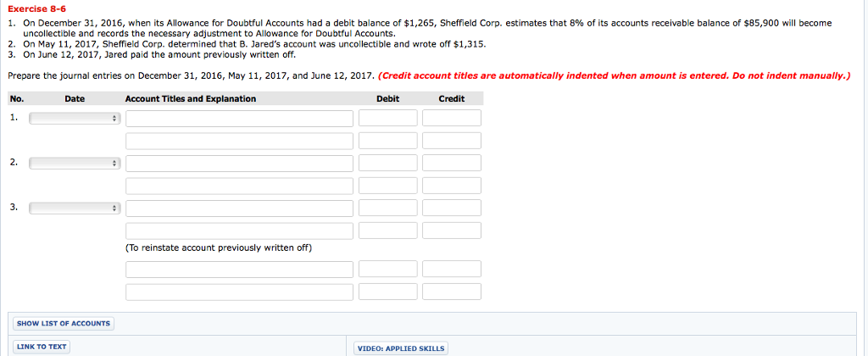
Task: Click entry 1 first account title field
Action: tap(240, 119)
